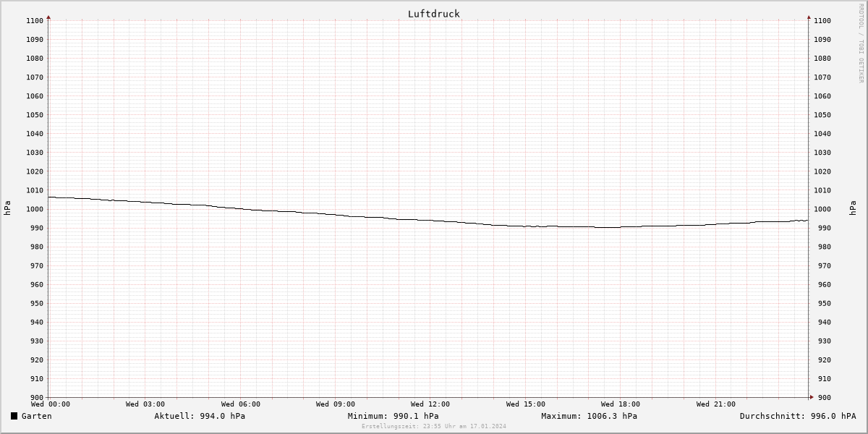Click the Wed 18:00 time axis label

click(621, 404)
